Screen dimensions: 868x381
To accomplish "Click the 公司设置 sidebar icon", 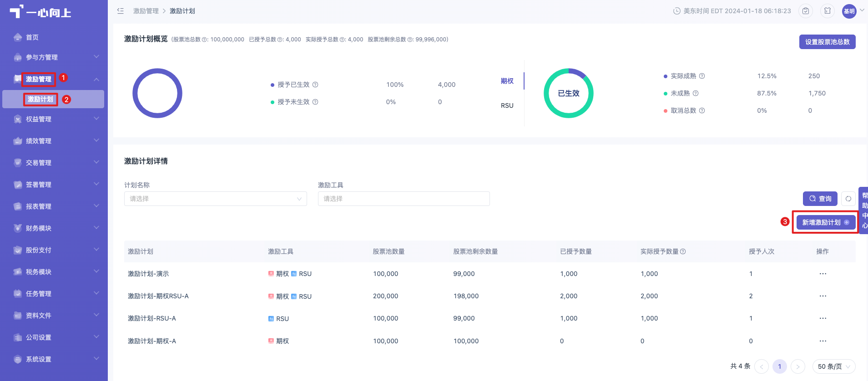I will click(x=18, y=337).
